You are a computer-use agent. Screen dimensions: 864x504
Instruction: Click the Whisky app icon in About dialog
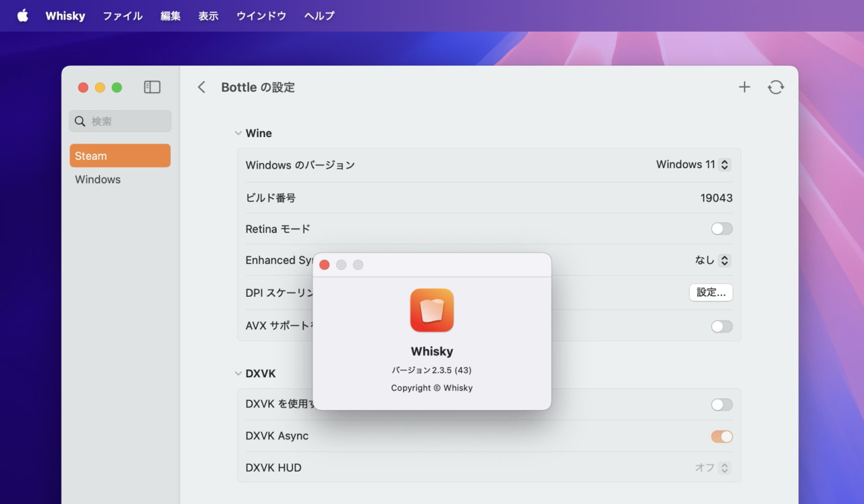tap(432, 310)
